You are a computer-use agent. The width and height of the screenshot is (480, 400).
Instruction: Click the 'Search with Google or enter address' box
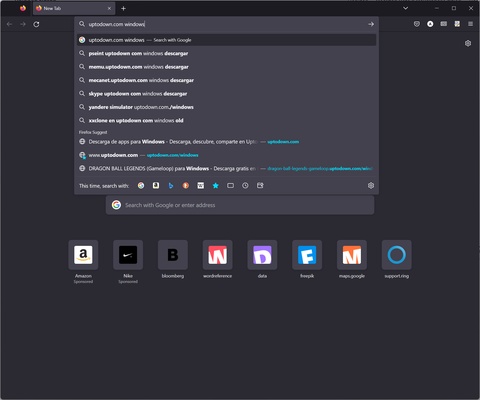[x=240, y=205]
